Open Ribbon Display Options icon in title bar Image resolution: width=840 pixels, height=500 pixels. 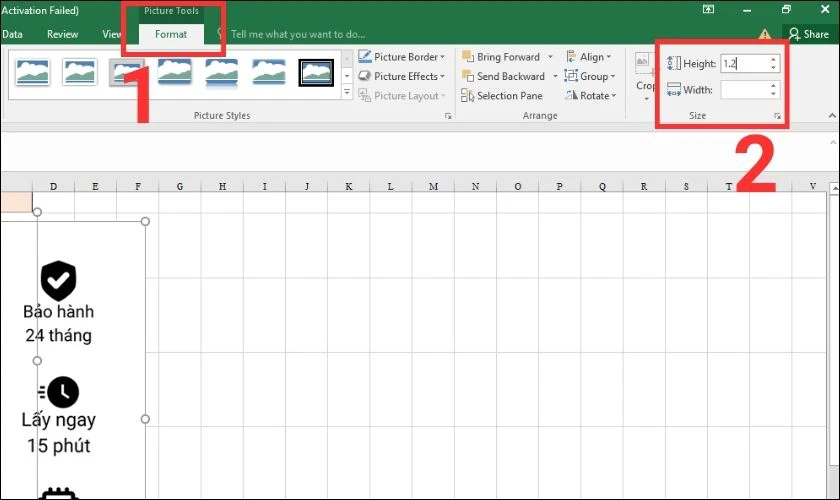click(708, 9)
